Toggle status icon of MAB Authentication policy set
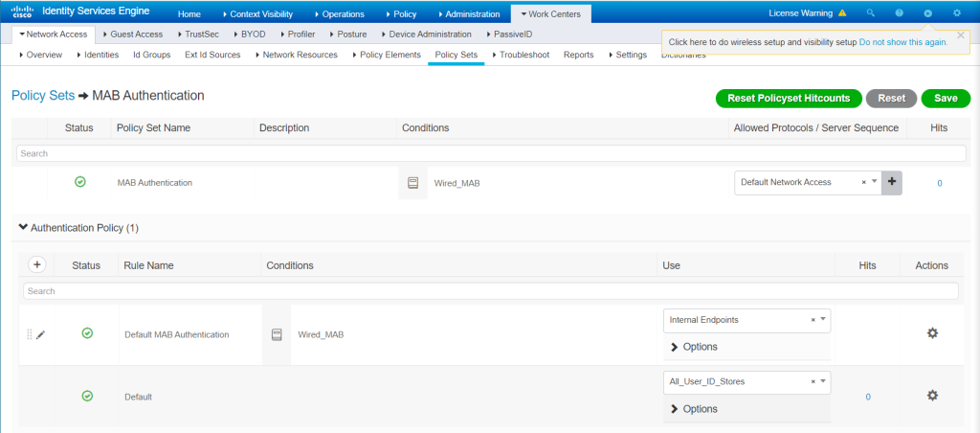980x433 pixels. coord(80,182)
